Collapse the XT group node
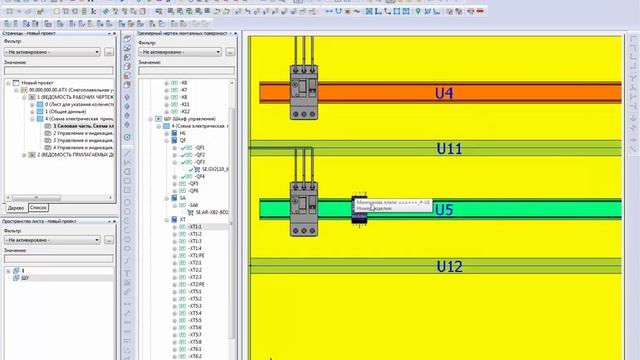The image size is (640, 360). (x=167, y=220)
